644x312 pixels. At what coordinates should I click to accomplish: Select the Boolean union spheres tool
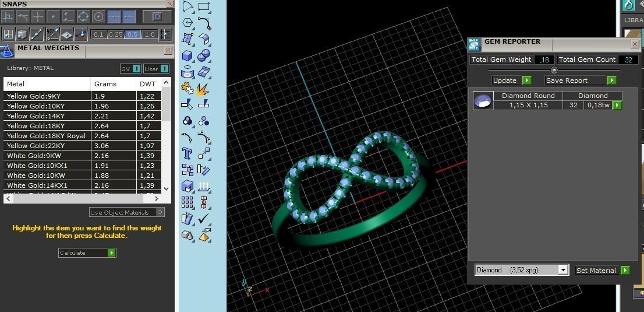[204, 55]
